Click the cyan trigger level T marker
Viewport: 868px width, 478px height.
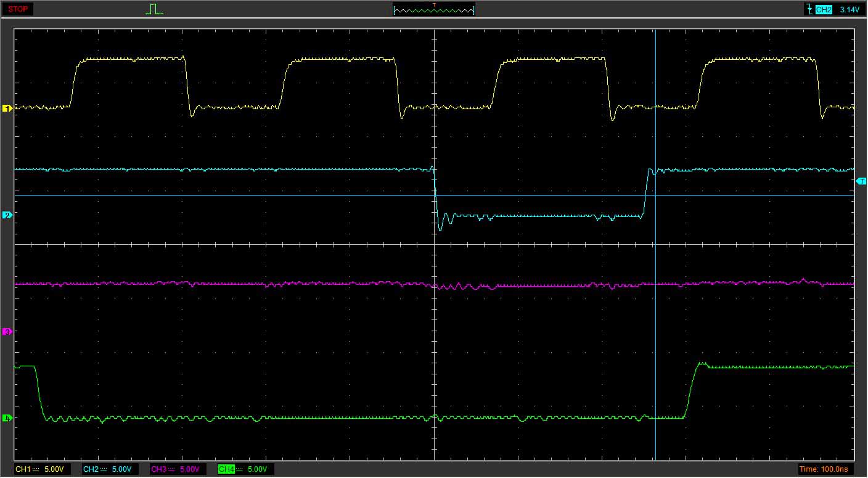[861, 181]
